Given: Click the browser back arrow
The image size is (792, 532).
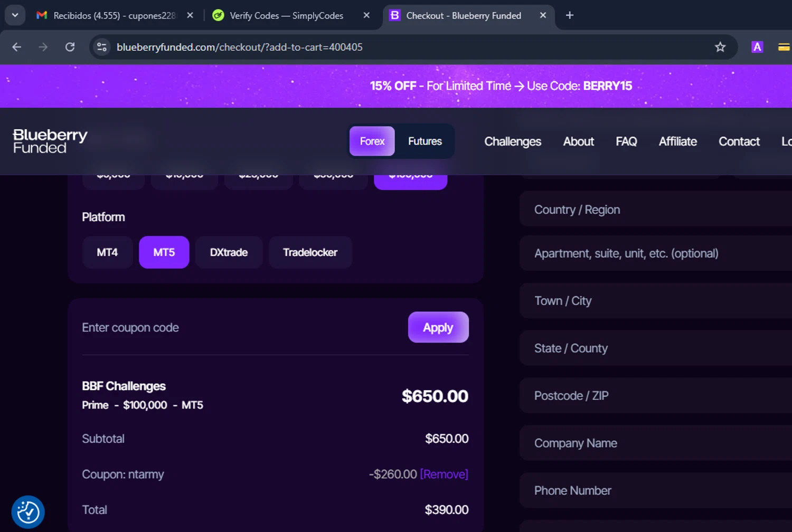Looking at the screenshot, I should pyautogui.click(x=17, y=47).
